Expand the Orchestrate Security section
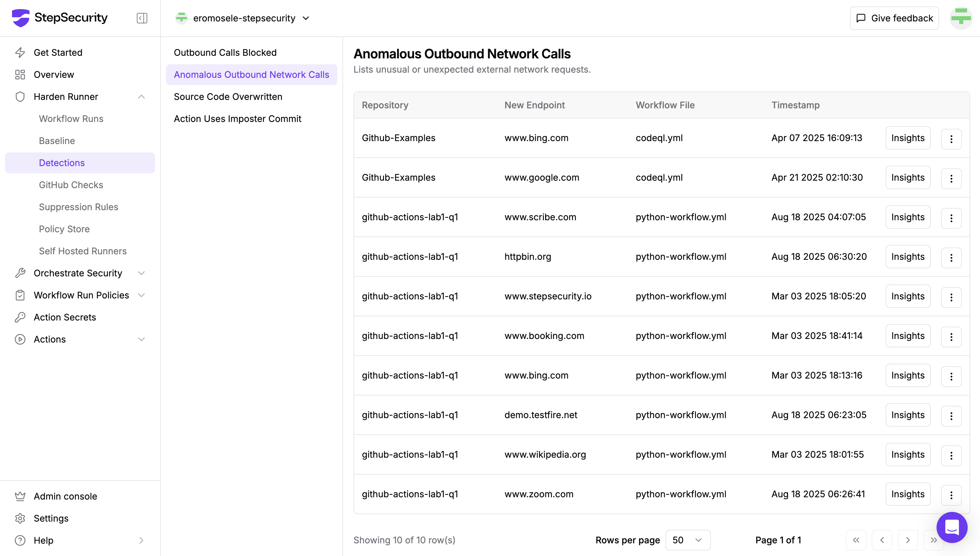 coord(141,273)
